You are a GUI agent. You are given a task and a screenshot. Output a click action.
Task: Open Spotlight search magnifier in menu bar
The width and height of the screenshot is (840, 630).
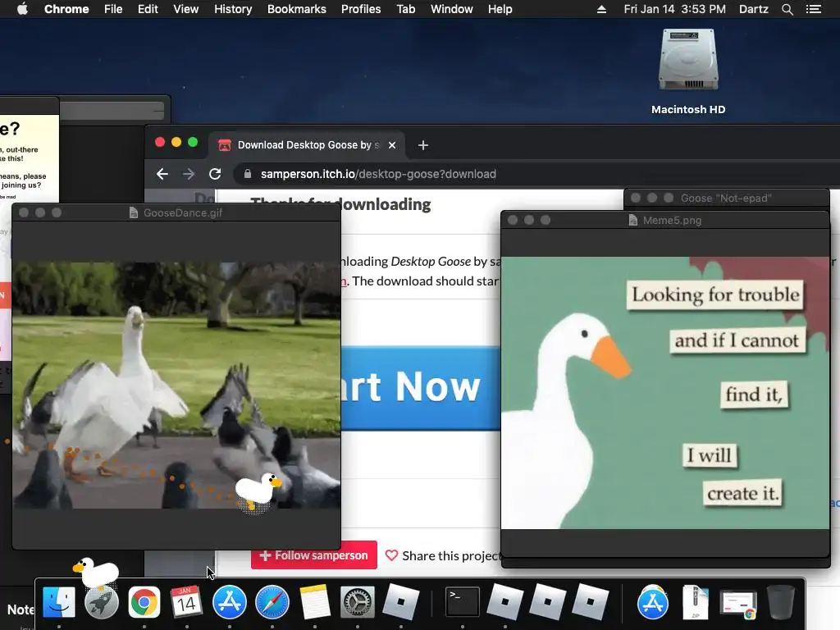click(x=787, y=9)
